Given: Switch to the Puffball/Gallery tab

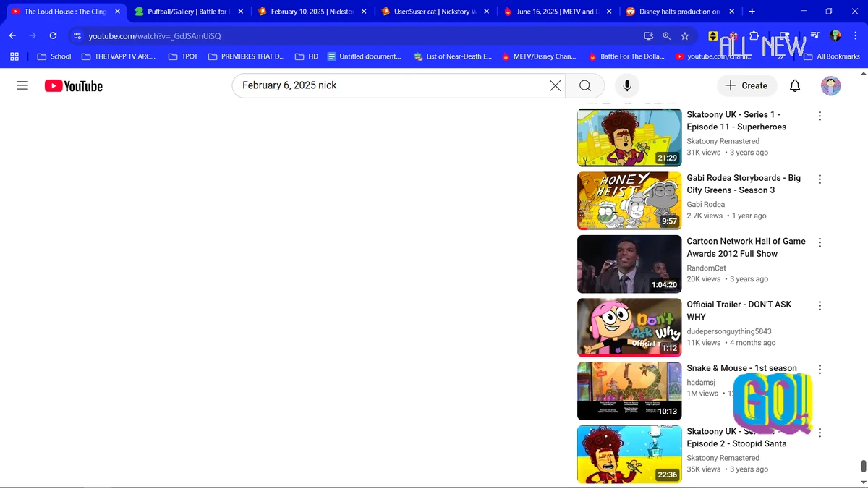Looking at the screenshot, I should (x=184, y=11).
